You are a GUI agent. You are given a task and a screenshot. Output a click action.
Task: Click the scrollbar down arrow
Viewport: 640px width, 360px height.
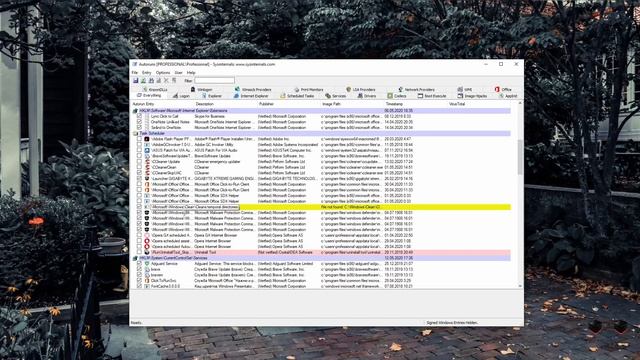pyautogui.click(x=520, y=286)
